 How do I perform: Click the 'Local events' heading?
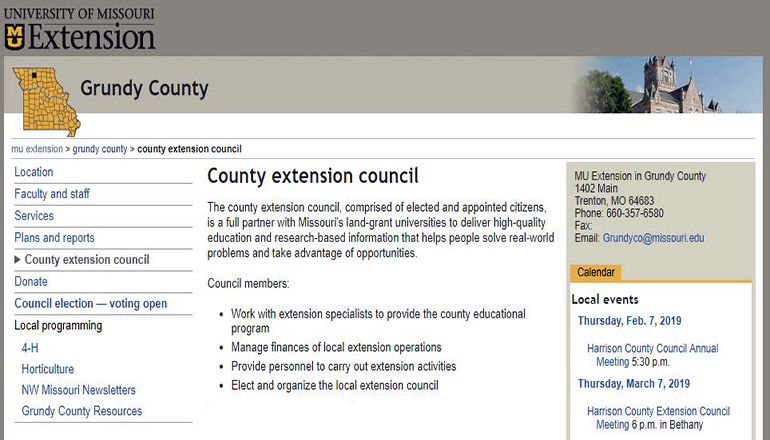click(x=605, y=300)
